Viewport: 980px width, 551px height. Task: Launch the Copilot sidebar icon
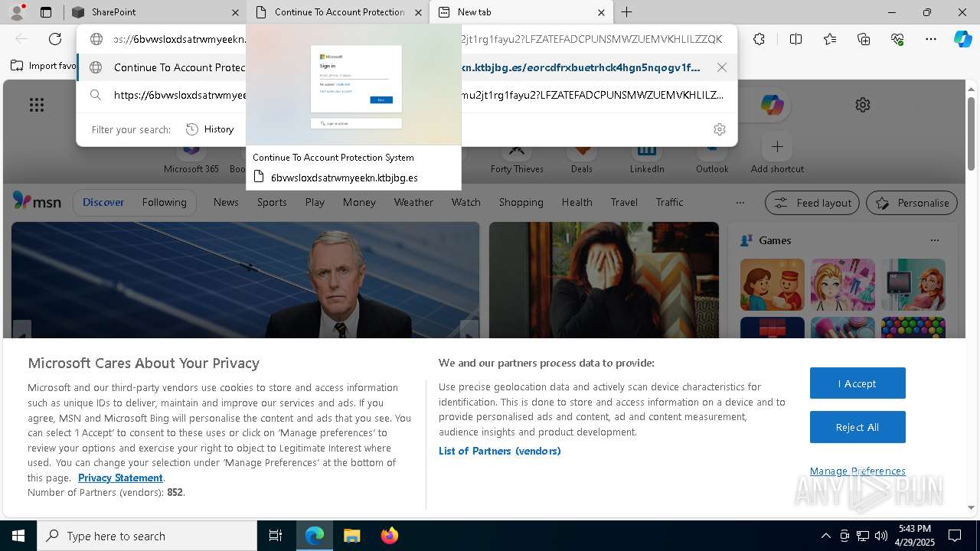[962, 39]
